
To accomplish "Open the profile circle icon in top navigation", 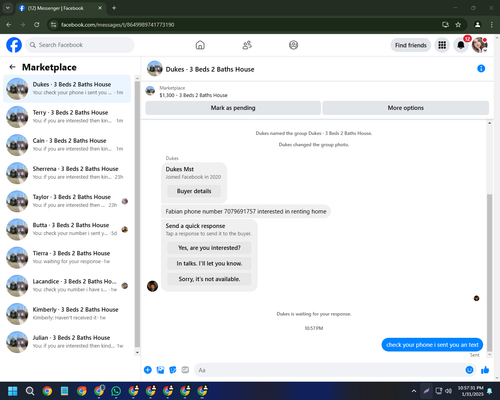I will tap(293, 45).
